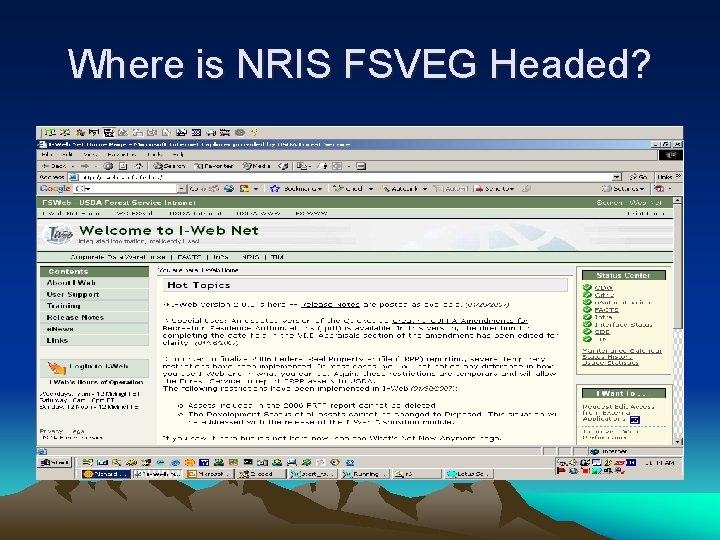Open eNews in Contents sidebar

(x=94, y=329)
